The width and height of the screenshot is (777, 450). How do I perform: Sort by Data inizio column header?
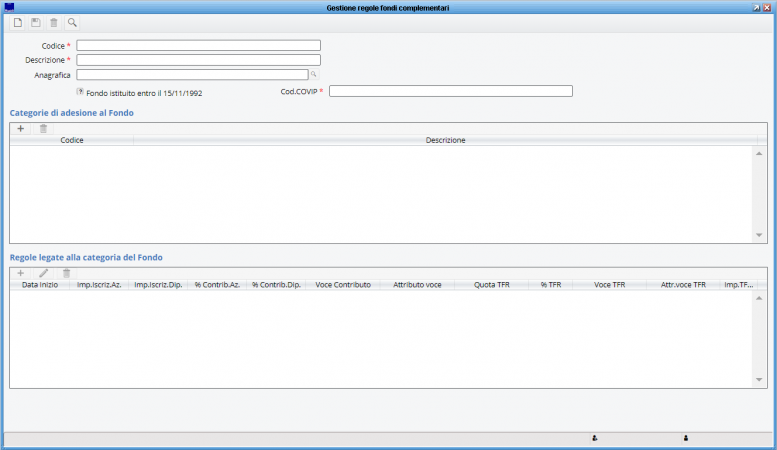tap(40, 285)
